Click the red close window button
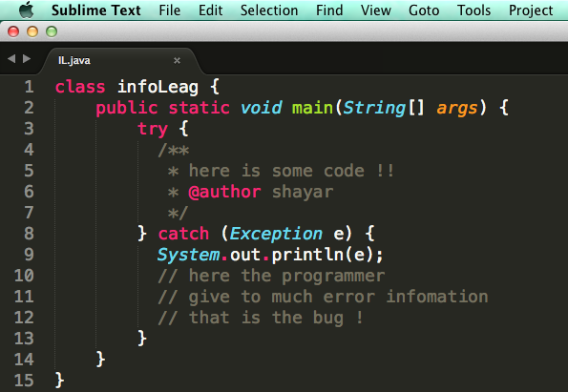Screen dimensions: 568x392 tap(13, 31)
